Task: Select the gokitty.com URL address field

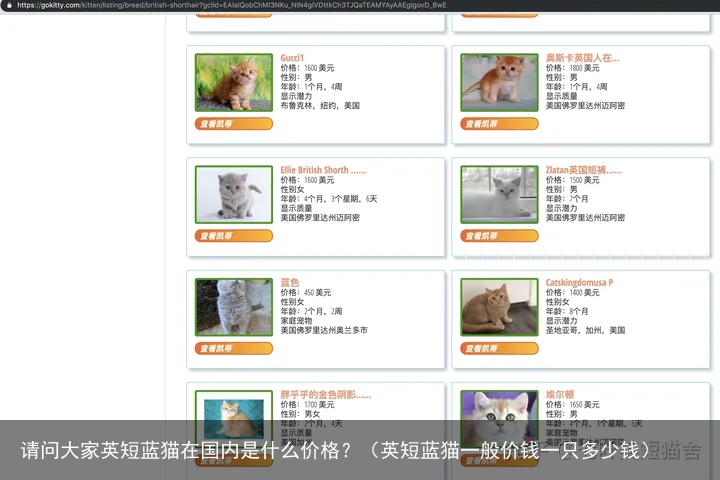Action: [x=232, y=5]
